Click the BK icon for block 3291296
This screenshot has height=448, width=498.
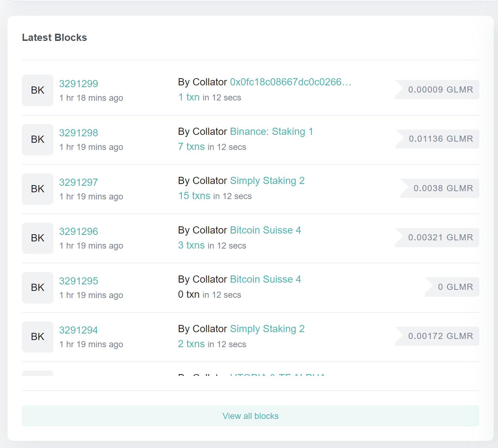(x=37, y=238)
